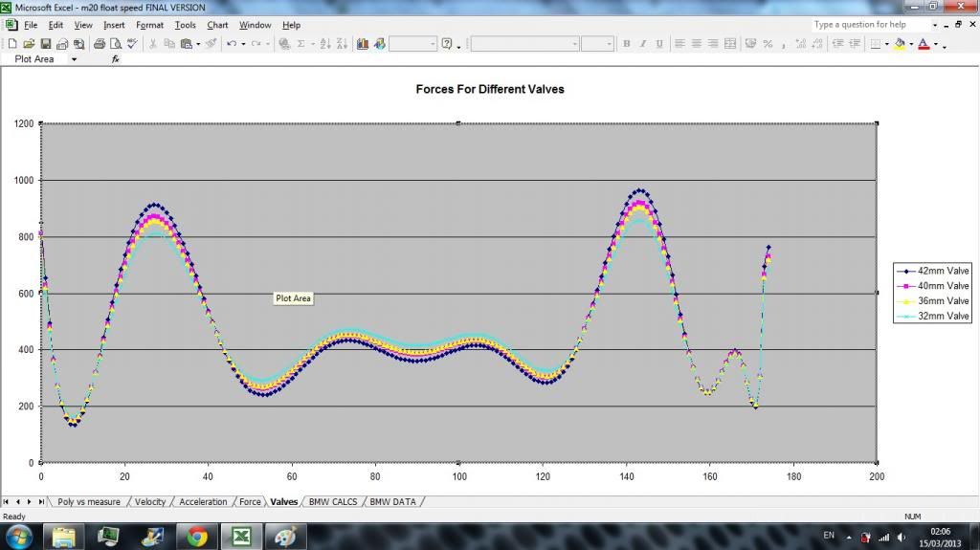Open the Fill Color dropdown arrow

(x=911, y=45)
